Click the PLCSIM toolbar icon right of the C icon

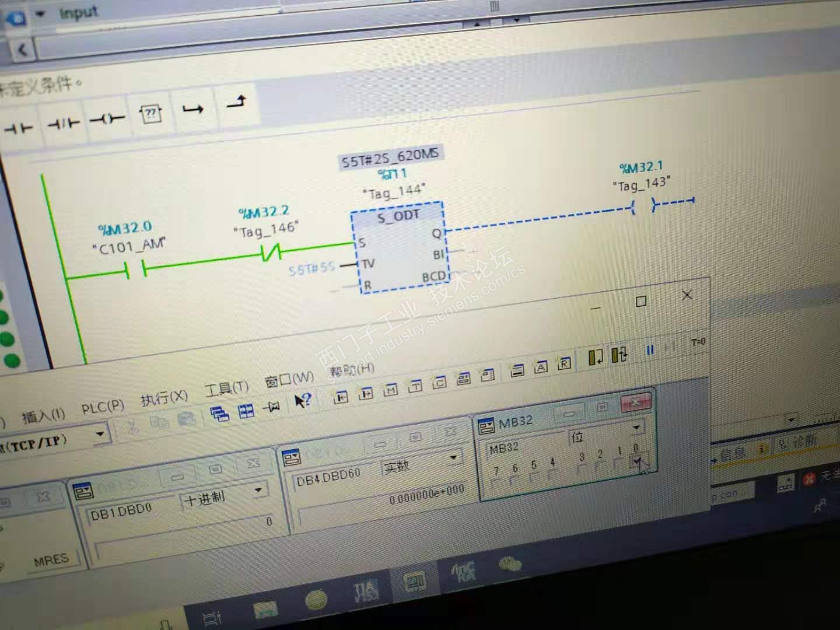click(464, 379)
